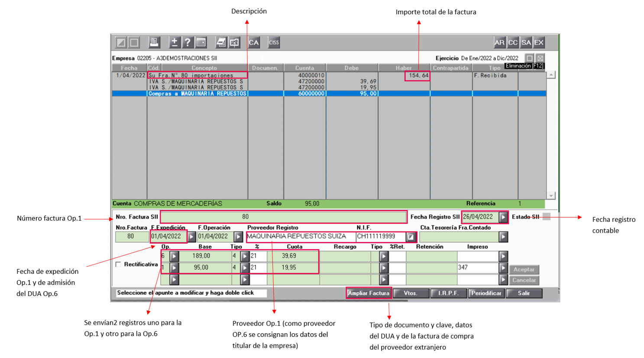Open the Tipo arrow on the 95,00 row

coord(245,268)
